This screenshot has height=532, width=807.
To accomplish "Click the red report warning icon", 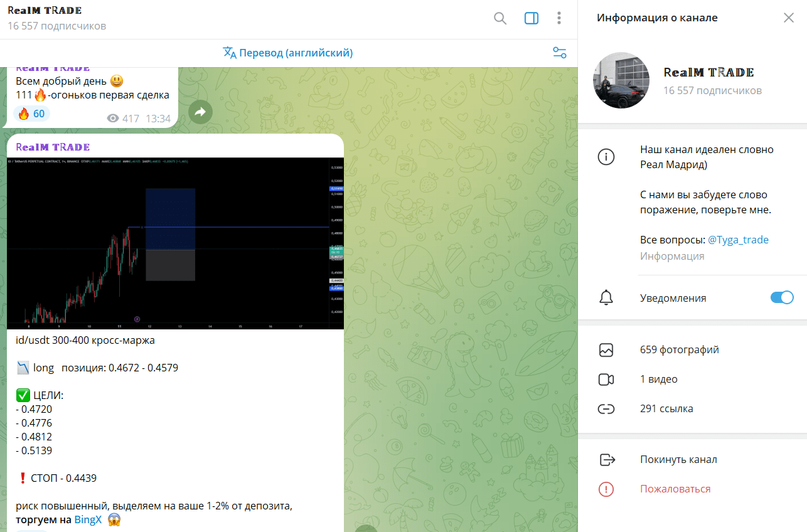I will (606, 489).
